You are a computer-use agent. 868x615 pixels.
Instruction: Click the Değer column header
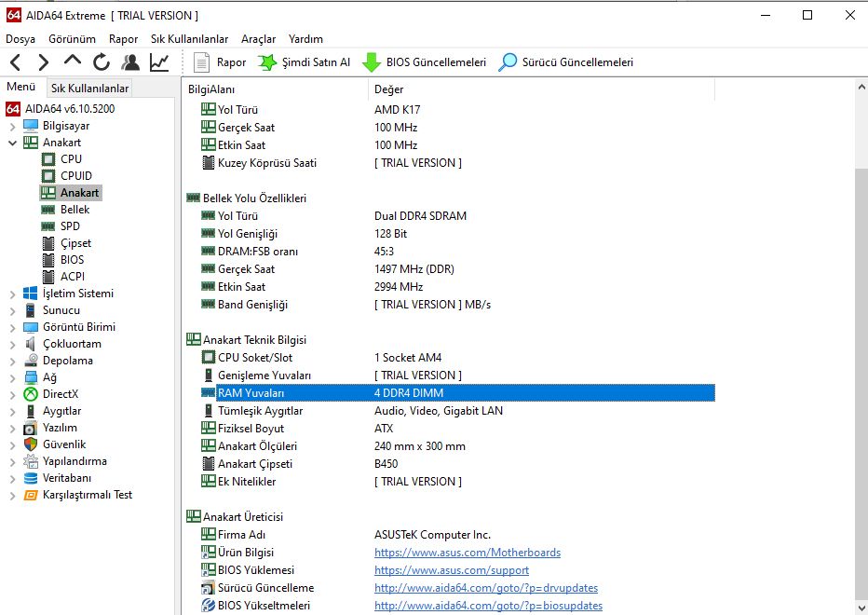(541, 89)
